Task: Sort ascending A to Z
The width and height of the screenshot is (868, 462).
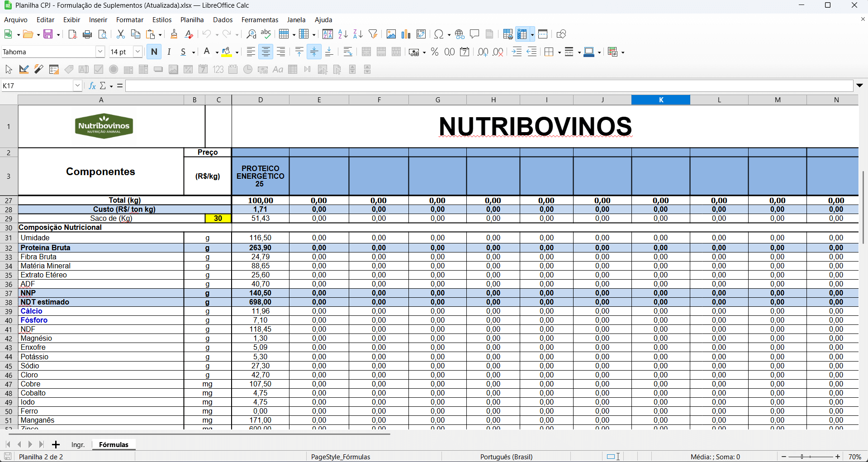Action: 343,34
